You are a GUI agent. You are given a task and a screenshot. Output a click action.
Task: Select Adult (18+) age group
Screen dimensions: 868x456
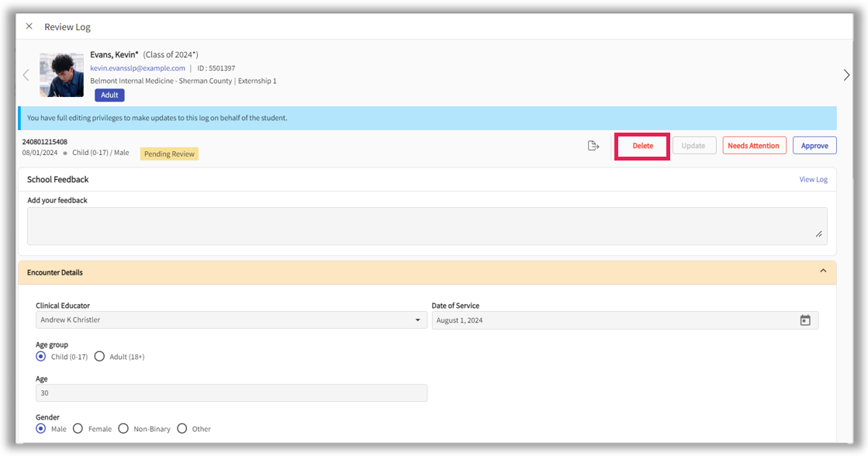(99, 357)
